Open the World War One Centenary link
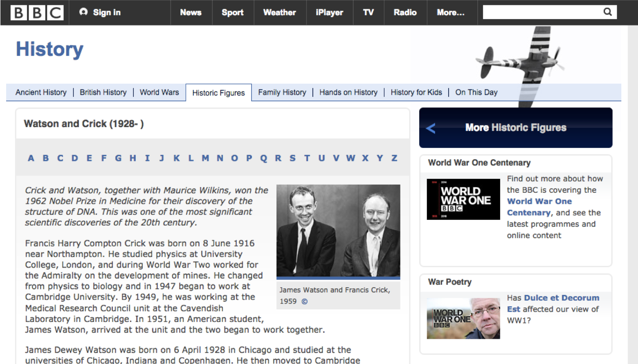 tap(539, 207)
